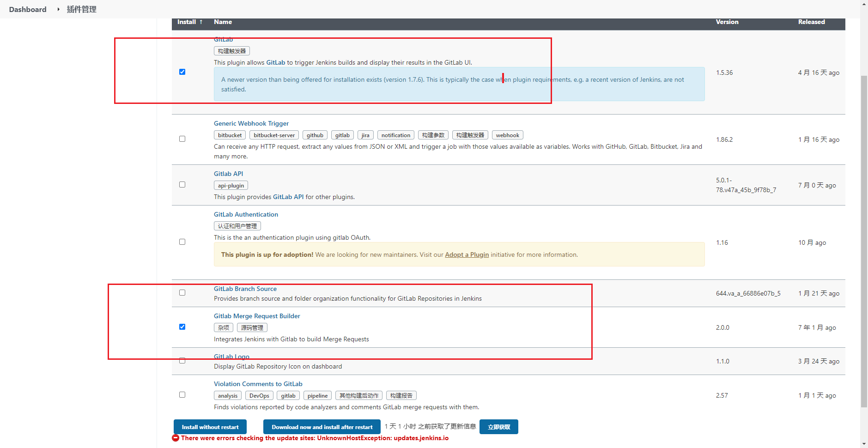Click the webhook tag
The width and height of the screenshot is (868, 448).
(x=508, y=135)
